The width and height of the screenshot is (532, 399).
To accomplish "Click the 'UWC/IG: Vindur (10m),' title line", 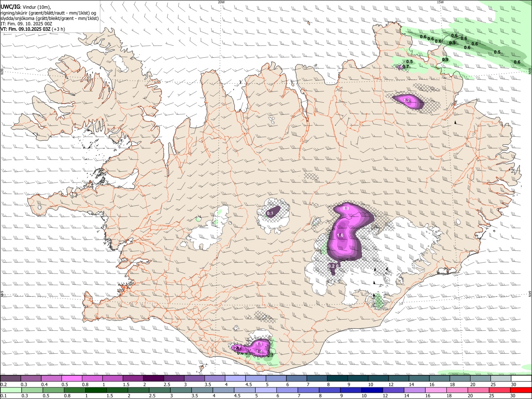I will click(26, 7).
